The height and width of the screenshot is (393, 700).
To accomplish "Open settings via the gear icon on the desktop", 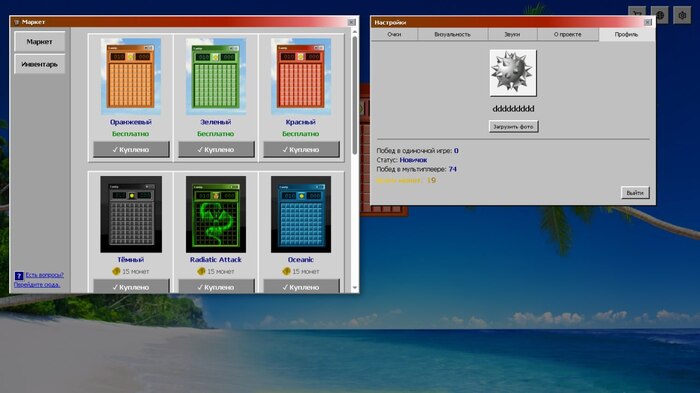I will [x=682, y=16].
